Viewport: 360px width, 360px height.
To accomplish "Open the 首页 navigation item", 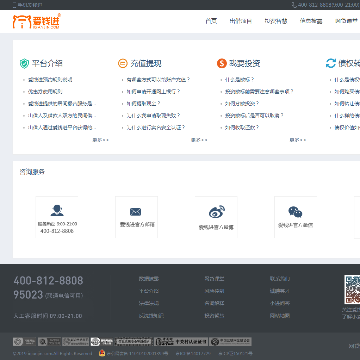I will click(211, 21).
